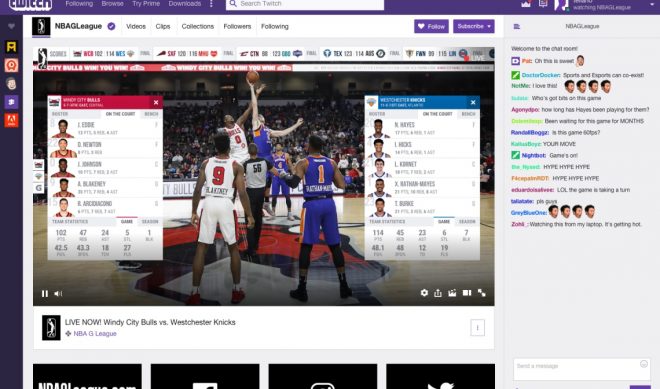660x389 pixels.
Task: Click the verified badge next to NBAGLeague
Action: pyautogui.click(x=111, y=26)
